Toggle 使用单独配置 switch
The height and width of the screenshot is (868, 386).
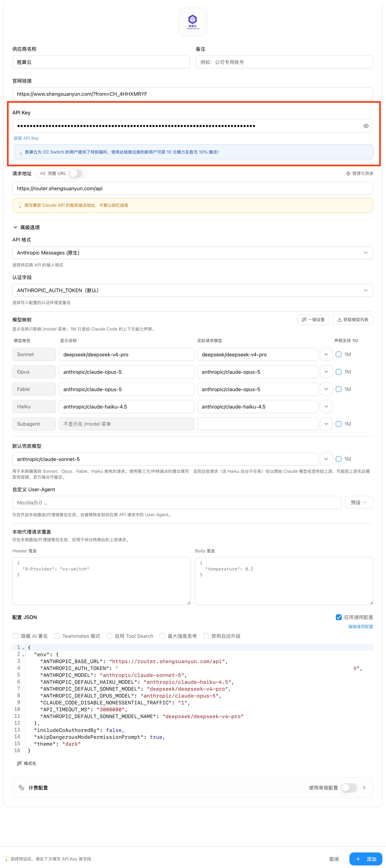click(x=349, y=788)
